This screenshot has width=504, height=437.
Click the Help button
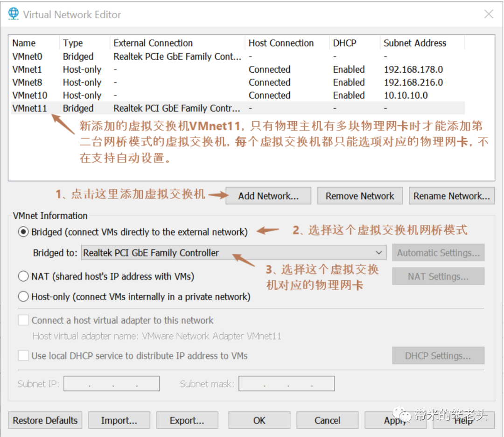[x=463, y=420]
